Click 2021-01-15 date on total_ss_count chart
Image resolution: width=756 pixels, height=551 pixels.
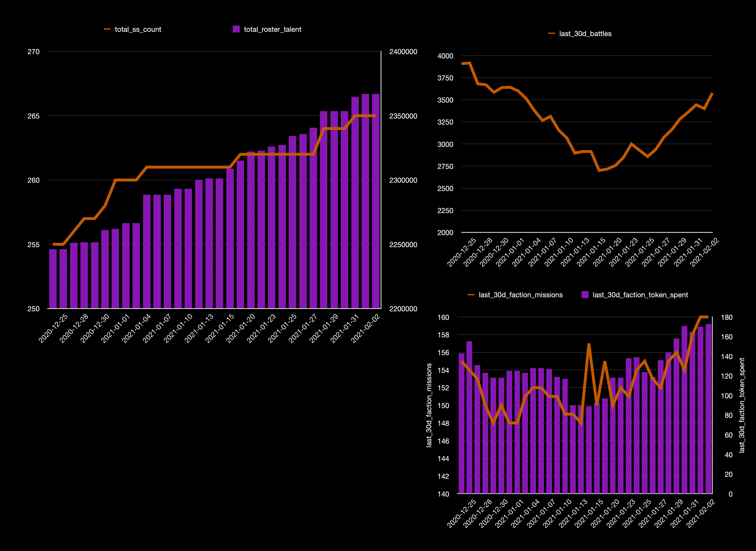(220, 328)
